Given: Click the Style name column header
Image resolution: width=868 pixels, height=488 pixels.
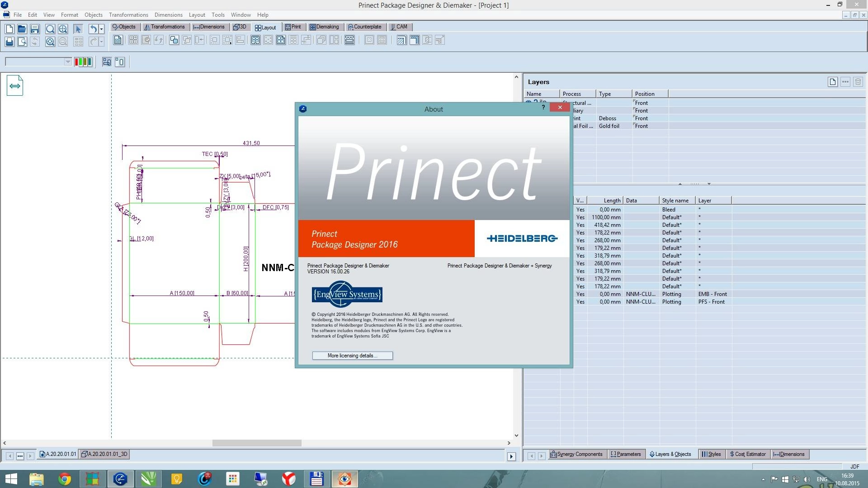Looking at the screenshot, I should pos(677,201).
